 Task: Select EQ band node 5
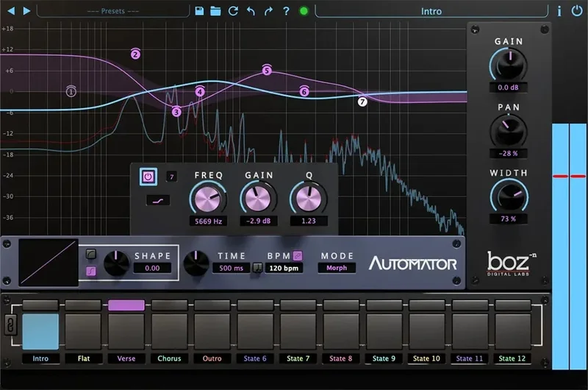[x=267, y=70]
